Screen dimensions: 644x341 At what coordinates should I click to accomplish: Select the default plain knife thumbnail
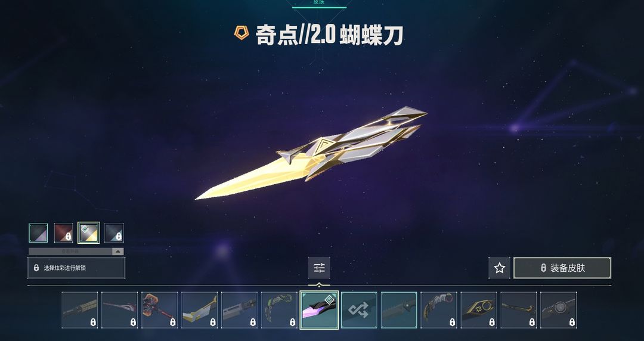coord(399,310)
